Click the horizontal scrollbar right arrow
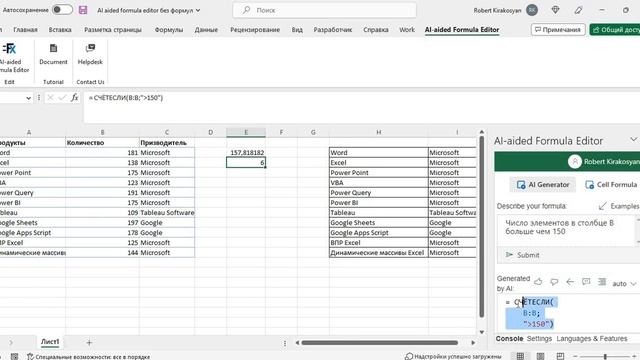 [473, 342]
